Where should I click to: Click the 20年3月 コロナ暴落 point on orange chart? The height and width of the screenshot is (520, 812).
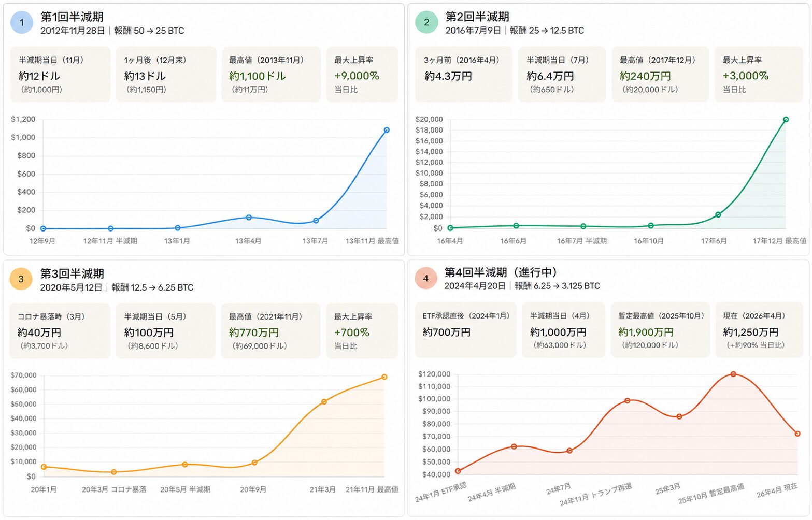[114, 472]
